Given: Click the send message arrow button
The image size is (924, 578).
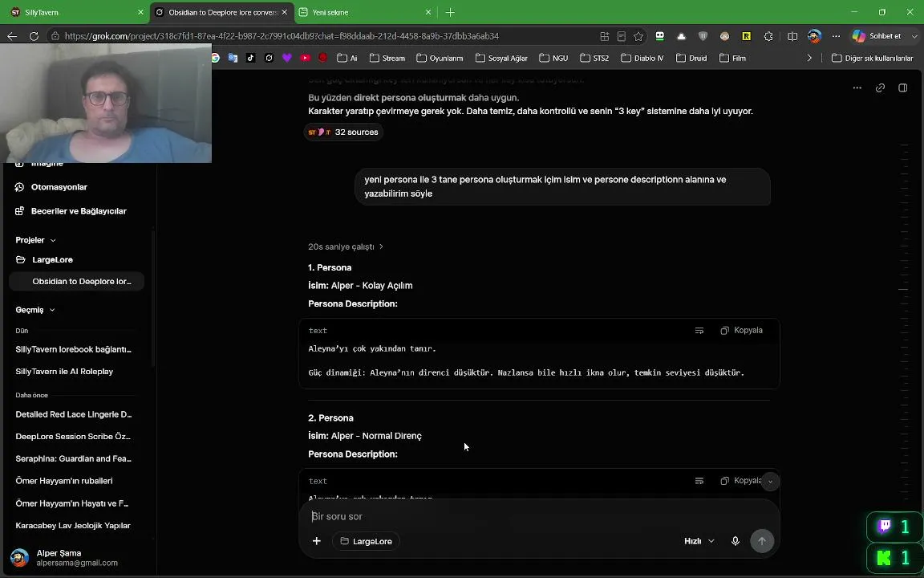Looking at the screenshot, I should point(762,541).
